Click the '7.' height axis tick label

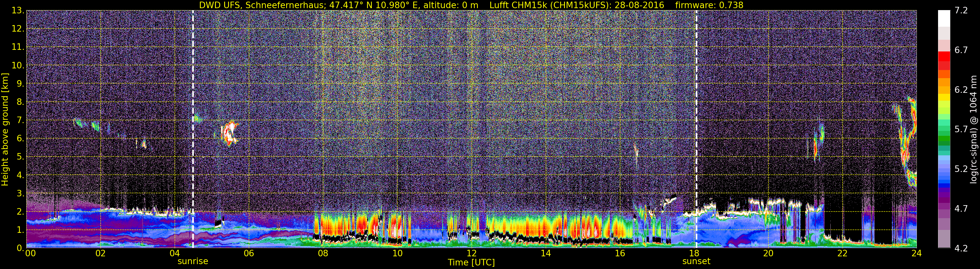pos(20,120)
